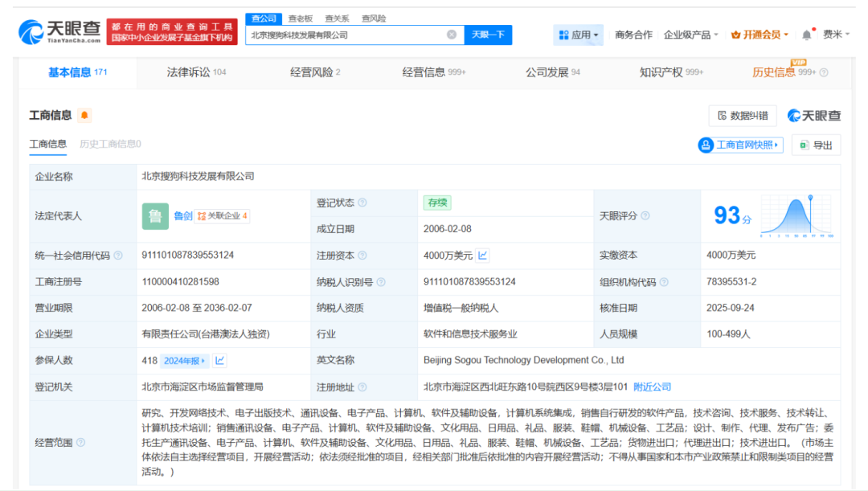Click the orange alert bell beside 工商信息
The height and width of the screenshot is (491, 868).
tap(84, 115)
